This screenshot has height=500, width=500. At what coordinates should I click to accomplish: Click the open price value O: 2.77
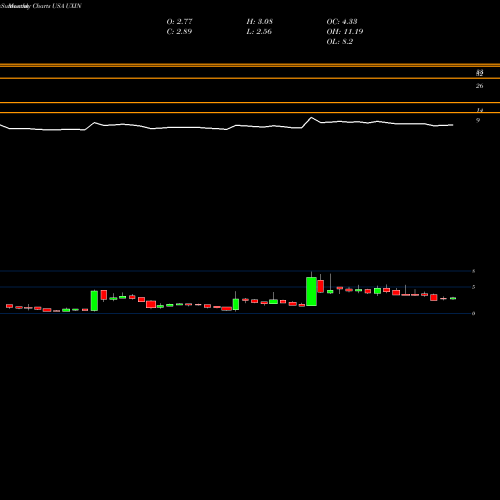(x=179, y=21)
